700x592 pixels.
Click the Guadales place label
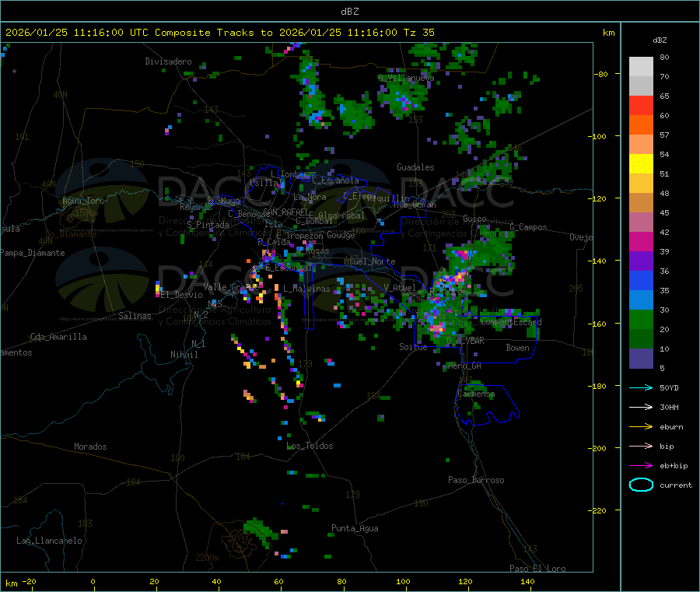pyautogui.click(x=415, y=167)
